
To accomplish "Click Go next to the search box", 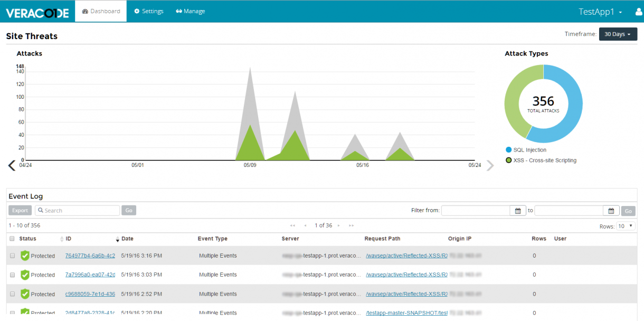I will click(x=129, y=210).
